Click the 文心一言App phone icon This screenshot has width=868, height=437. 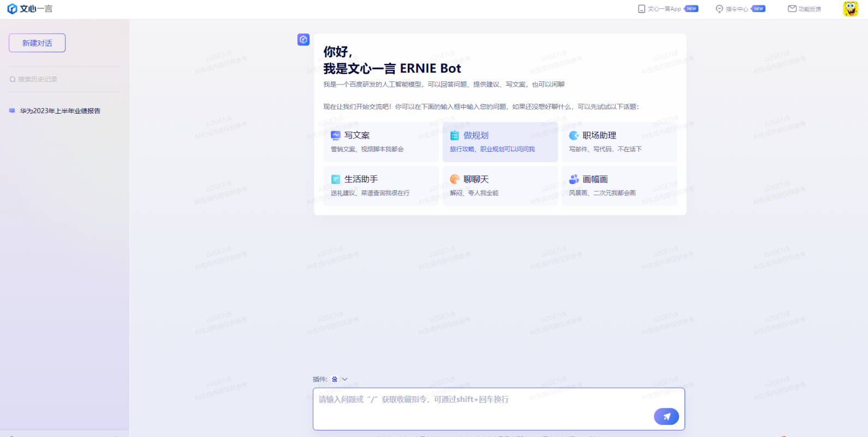(641, 9)
